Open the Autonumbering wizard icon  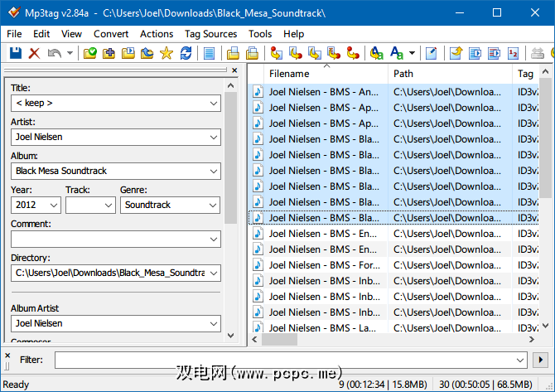514,54
